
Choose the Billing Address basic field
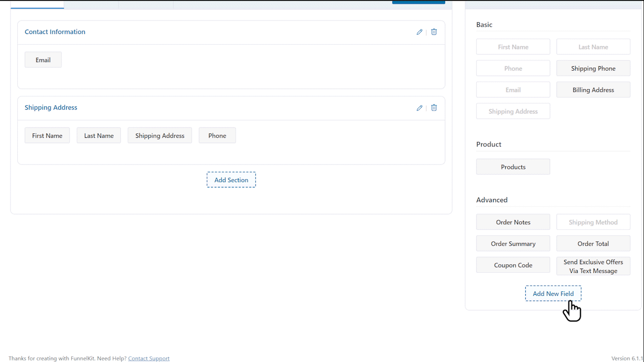click(593, 90)
